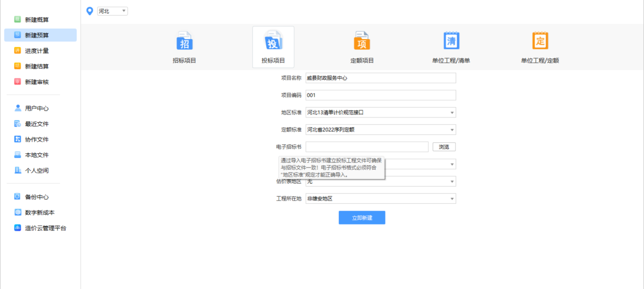Click the 数字新成本 icon
The image size is (644, 289).
[x=17, y=212]
